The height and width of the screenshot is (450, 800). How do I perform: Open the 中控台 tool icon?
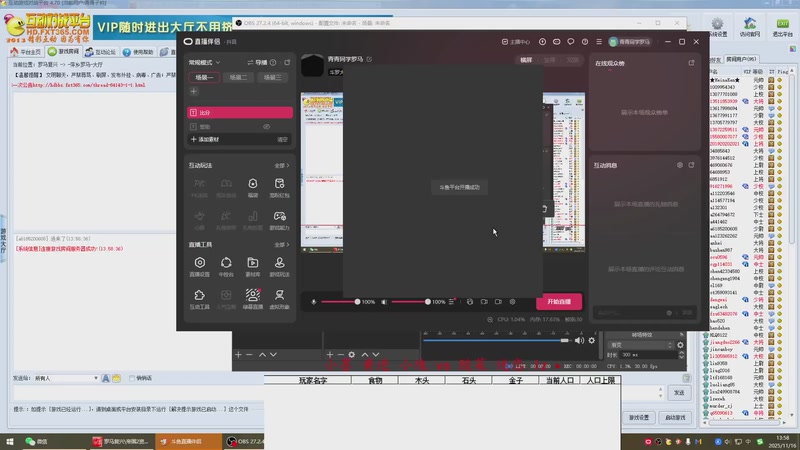[226, 263]
